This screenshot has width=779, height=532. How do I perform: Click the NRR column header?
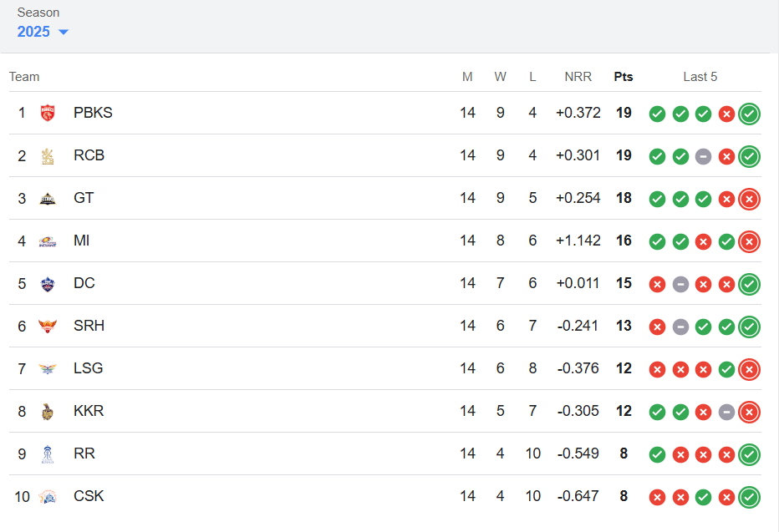578,77
